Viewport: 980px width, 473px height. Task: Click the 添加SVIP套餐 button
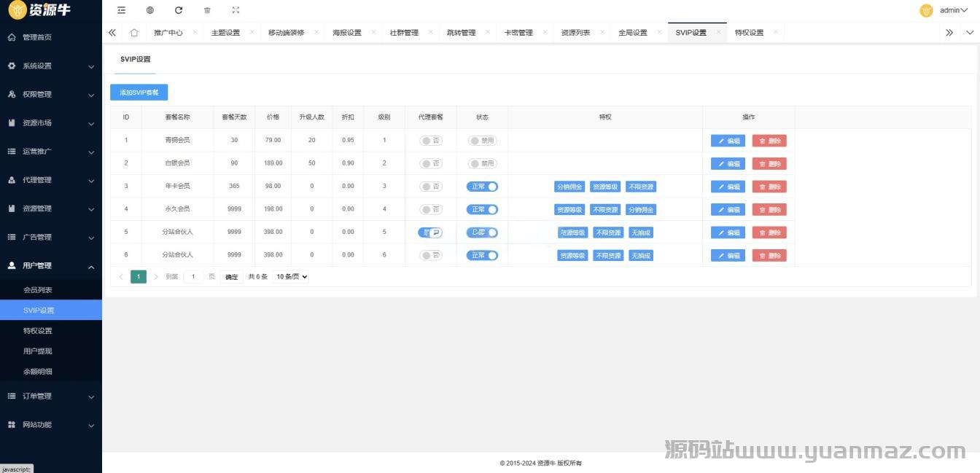click(x=139, y=93)
